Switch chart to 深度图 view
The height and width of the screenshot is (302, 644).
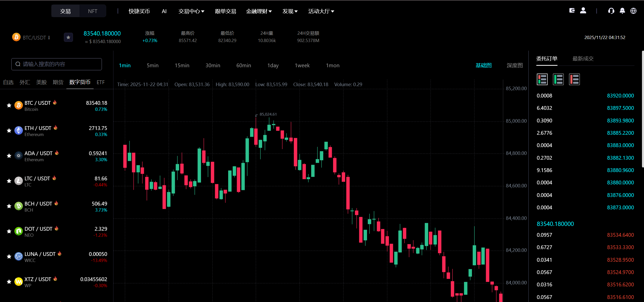click(x=514, y=65)
